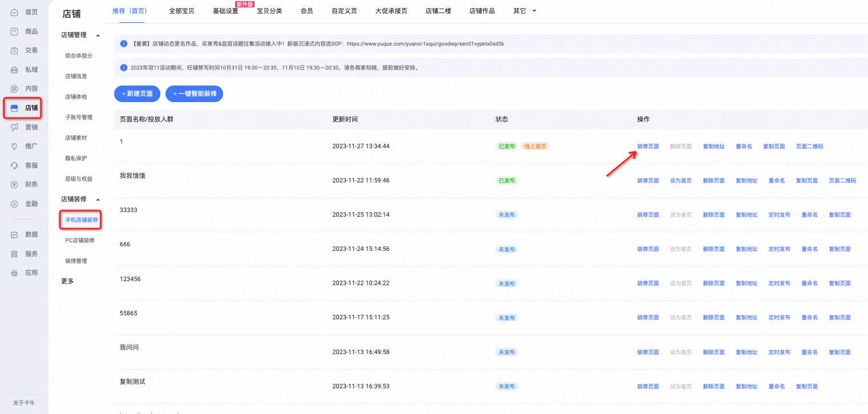Open the 店铺作品 tab
Image resolution: width=868 pixels, height=414 pixels.
coord(482,11)
